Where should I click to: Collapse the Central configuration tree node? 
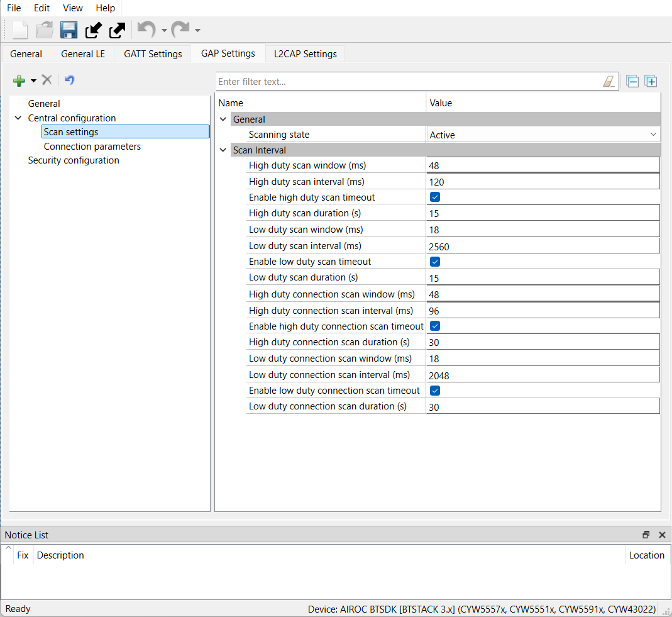pyautogui.click(x=18, y=118)
